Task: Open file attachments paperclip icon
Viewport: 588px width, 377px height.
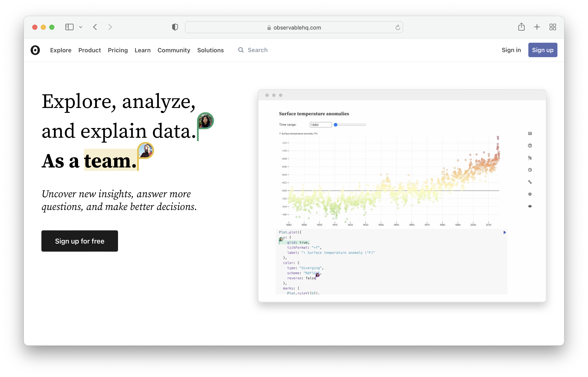Action: [530, 158]
